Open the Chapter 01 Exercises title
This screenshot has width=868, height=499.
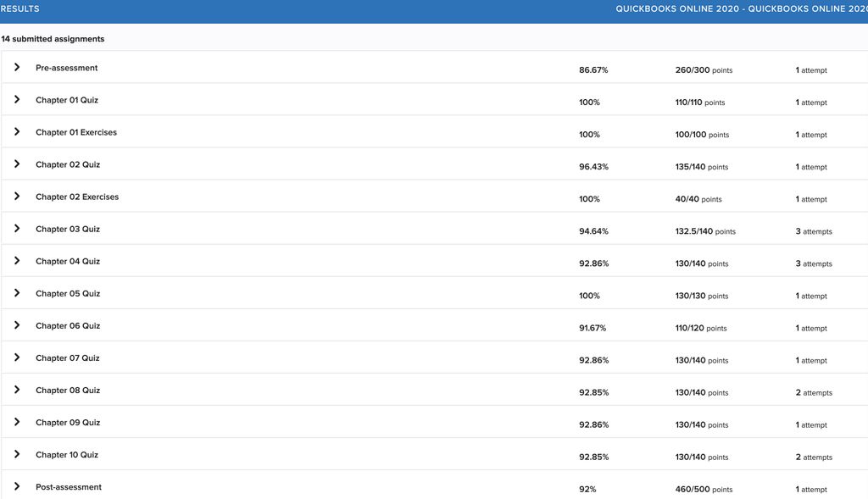[76, 132]
